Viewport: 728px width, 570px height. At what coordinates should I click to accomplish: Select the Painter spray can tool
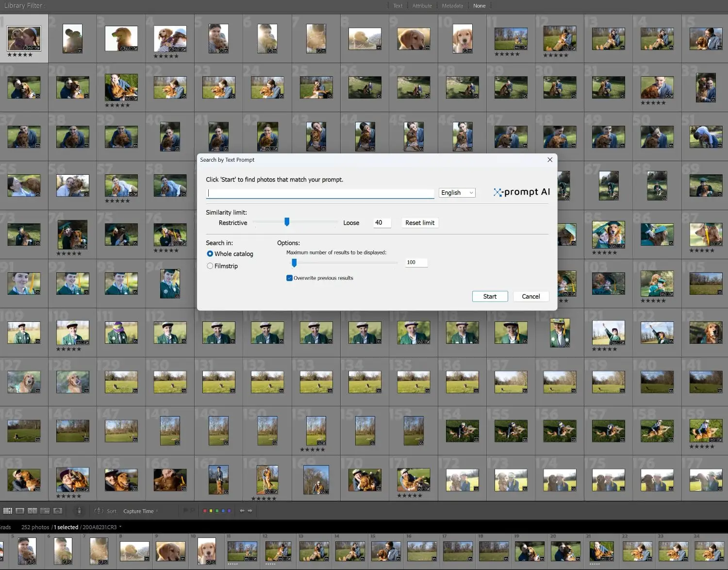click(x=79, y=511)
